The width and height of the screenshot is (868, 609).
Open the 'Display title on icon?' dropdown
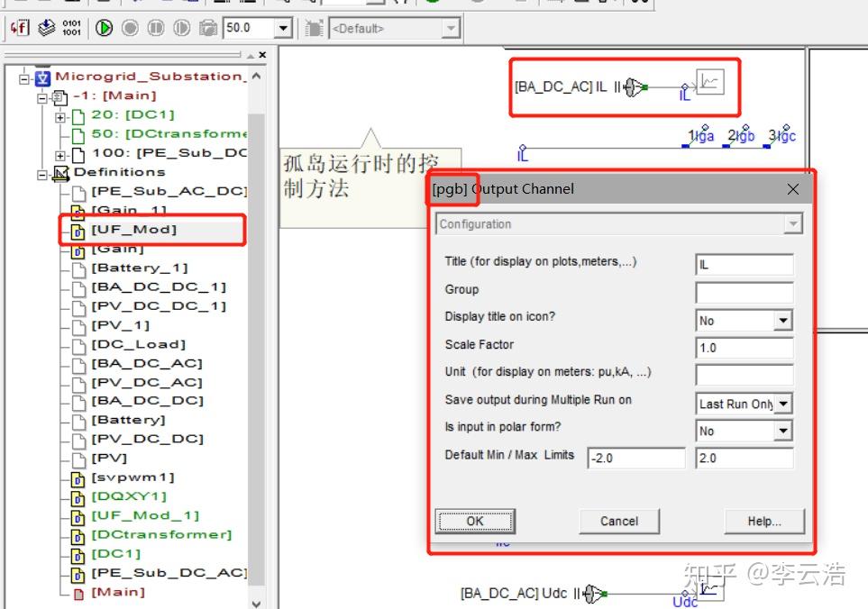tap(782, 321)
